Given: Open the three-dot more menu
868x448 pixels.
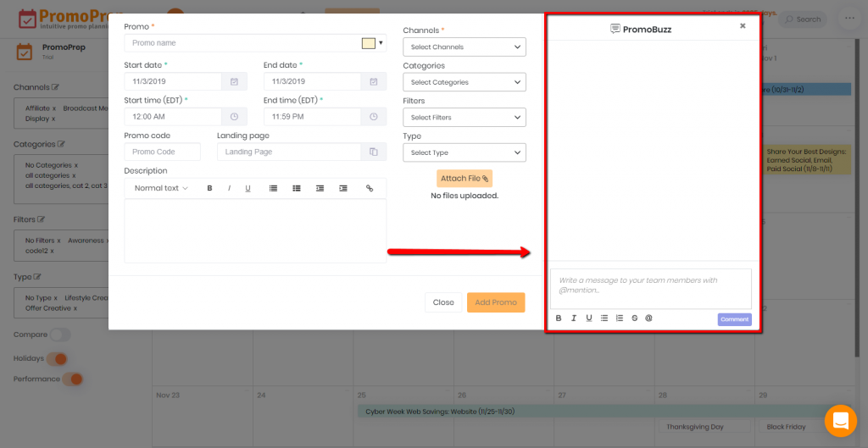Looking at the screenshot, I should (x=849, y=19).
